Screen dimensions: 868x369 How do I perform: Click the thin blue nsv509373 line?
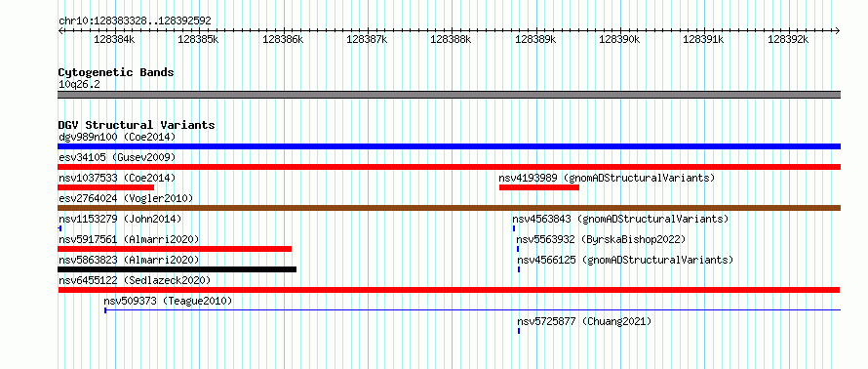(473, 310)
